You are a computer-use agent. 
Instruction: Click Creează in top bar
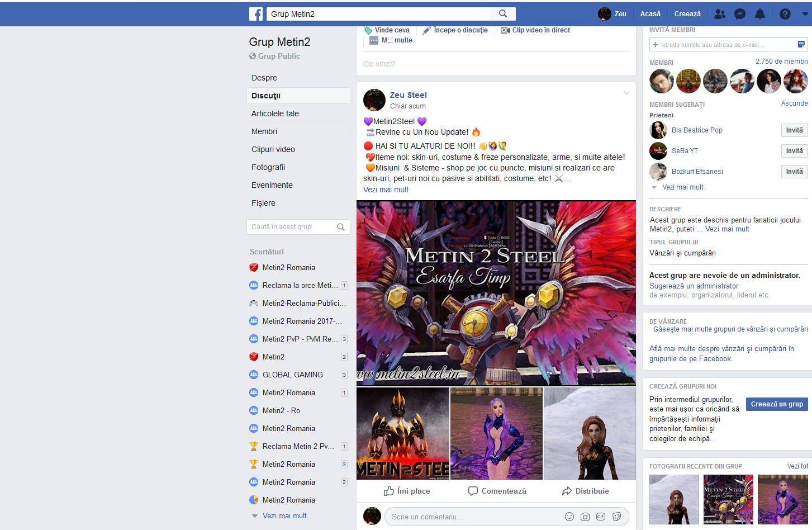pyautogui.click(x=687, y=14)
